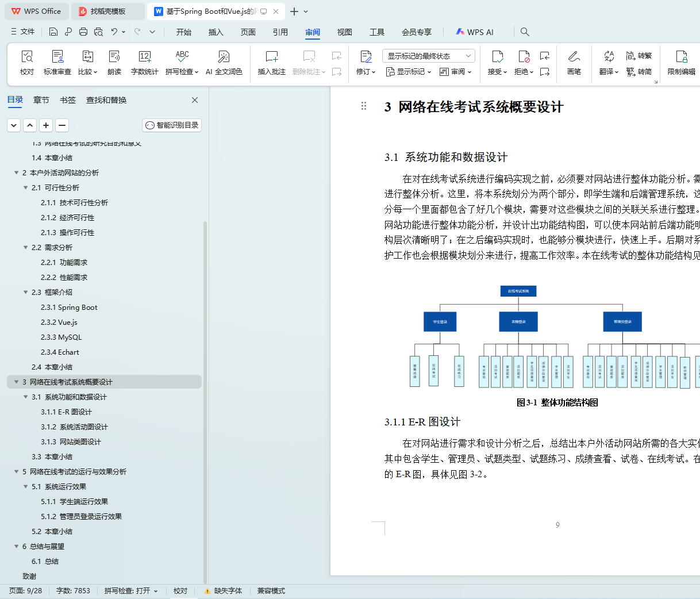This screenshot has height=599, width=700.
Task: Click the AI 全文润色 icon
Action: pos(224,56)
